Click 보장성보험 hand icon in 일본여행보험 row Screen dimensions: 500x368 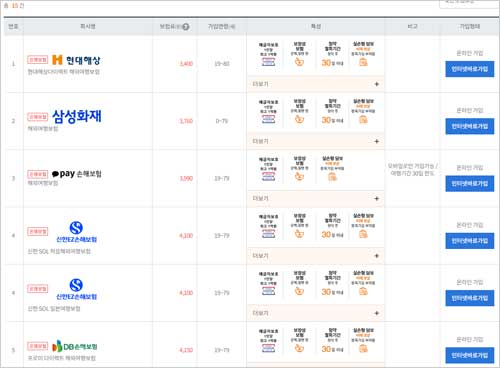pos(299,291)
